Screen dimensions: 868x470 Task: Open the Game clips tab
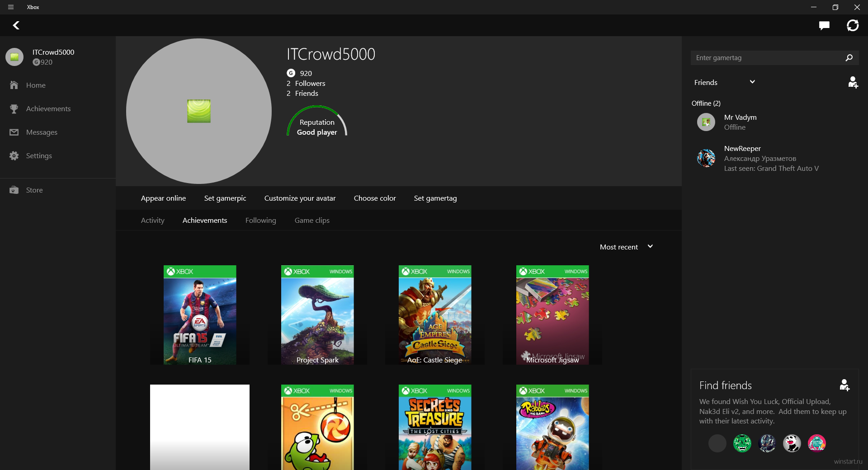click(x=312, y=220)
